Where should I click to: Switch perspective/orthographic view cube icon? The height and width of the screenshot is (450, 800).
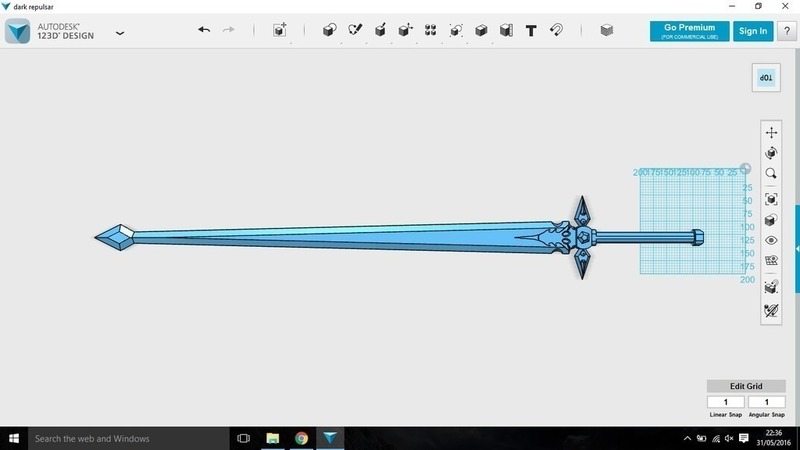[771, 220]
